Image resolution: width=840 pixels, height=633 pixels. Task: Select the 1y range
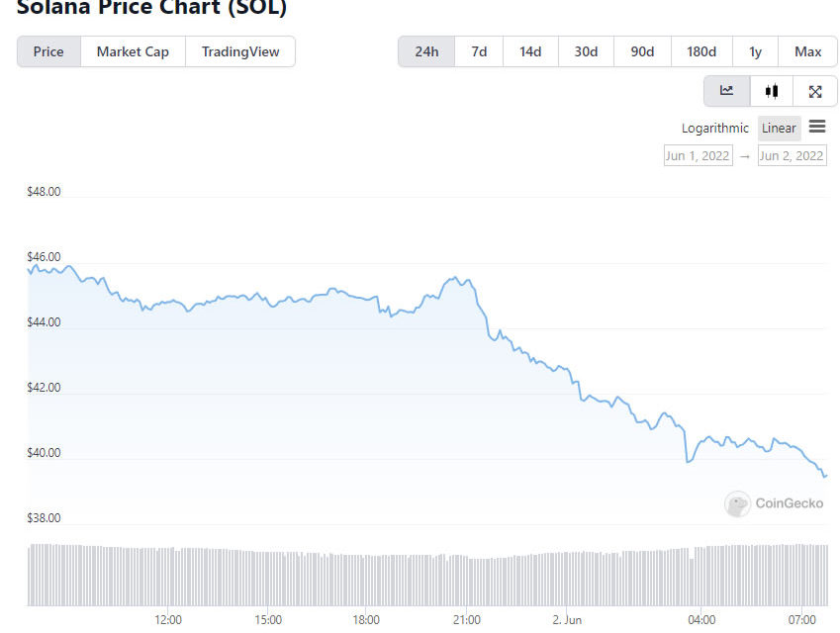[755, 50]
